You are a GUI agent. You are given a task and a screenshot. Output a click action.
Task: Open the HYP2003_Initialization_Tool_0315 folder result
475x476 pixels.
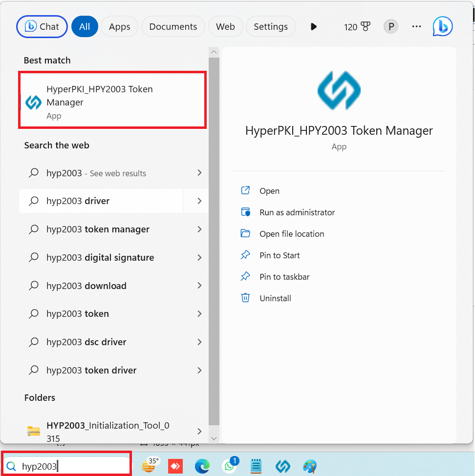(x=101, y=432)
